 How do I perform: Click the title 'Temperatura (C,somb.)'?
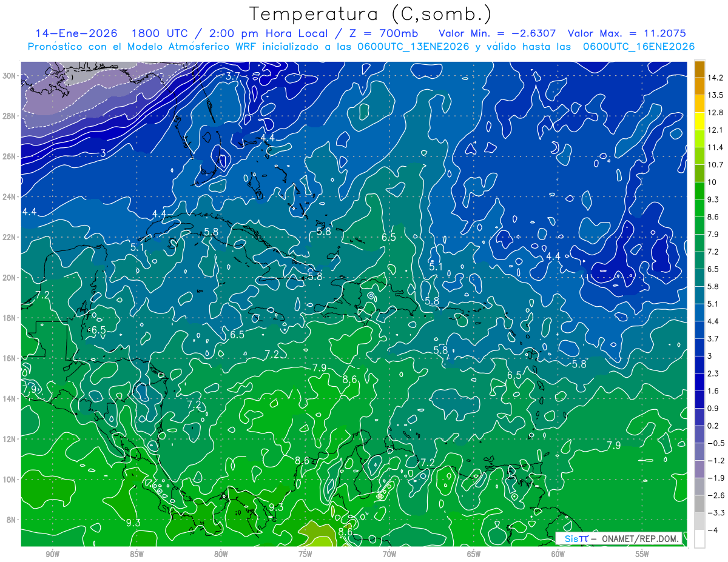pos(371,14)
